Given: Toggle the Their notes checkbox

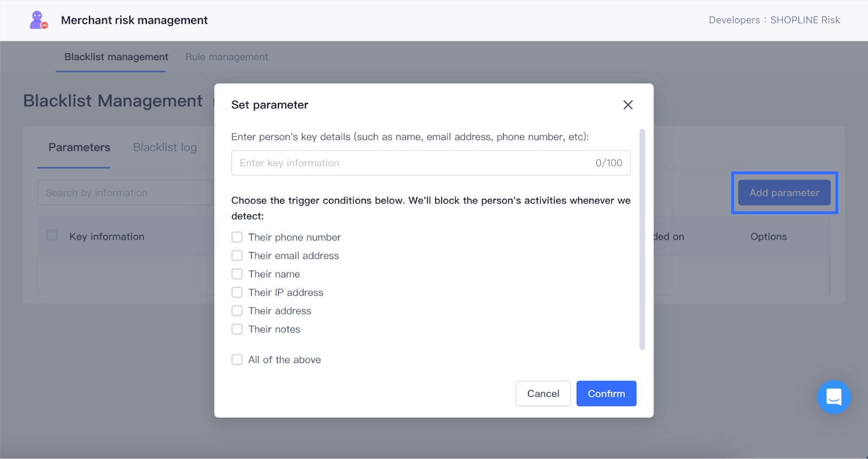Looking at the screenshot, I should point(237,329).
